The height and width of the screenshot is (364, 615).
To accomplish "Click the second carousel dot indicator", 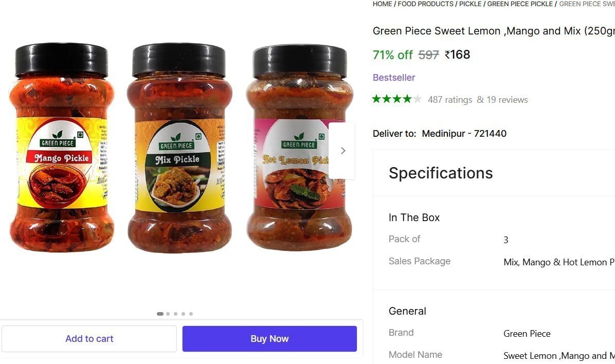I will tap(168, 313).
